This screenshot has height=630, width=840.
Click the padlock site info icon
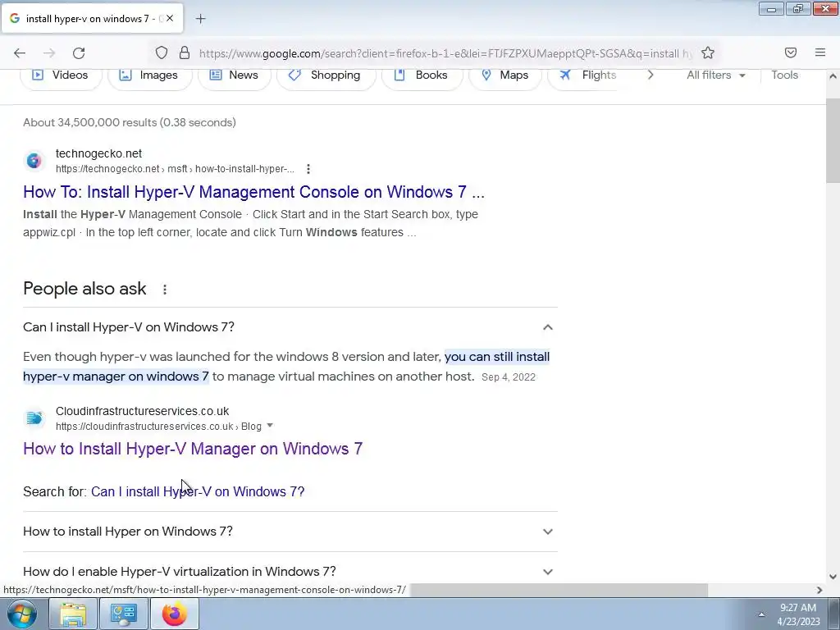(185, 52)
